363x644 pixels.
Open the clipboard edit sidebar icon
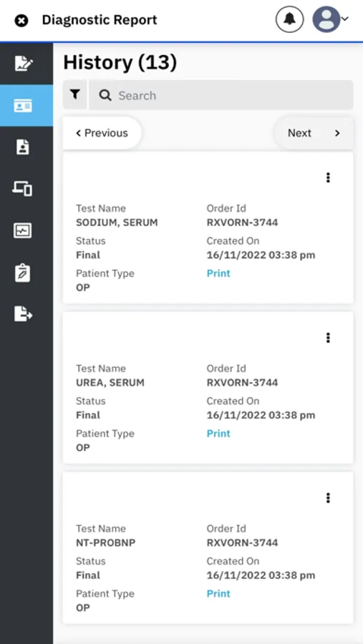[x=23, y=273]
